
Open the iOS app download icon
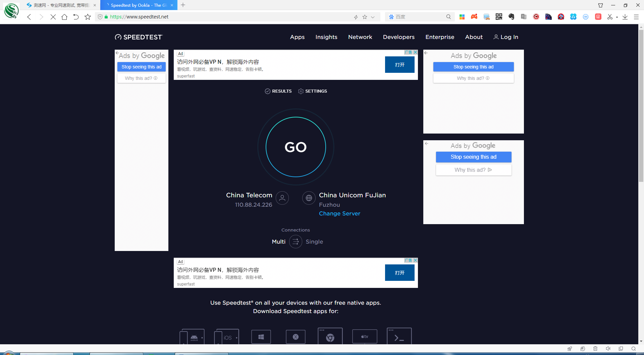coord(227,337)
